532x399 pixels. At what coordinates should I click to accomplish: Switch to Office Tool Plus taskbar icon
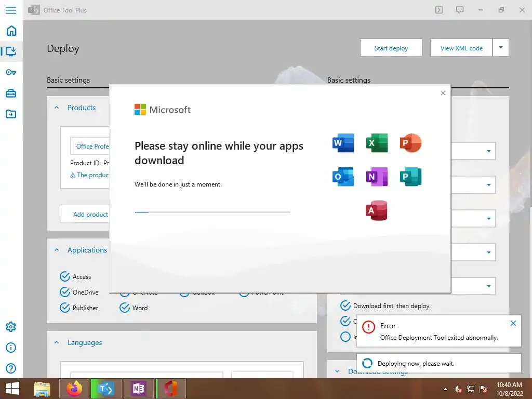pos(106,389)
